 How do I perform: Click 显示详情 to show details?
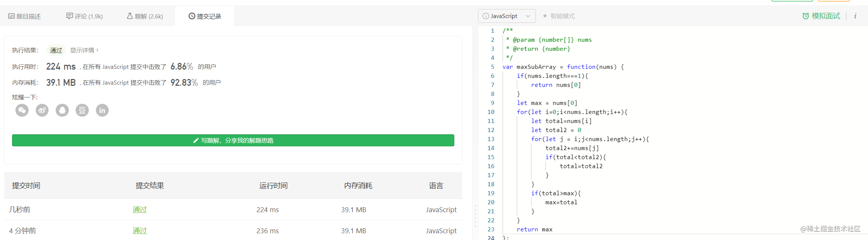point(84,50)
